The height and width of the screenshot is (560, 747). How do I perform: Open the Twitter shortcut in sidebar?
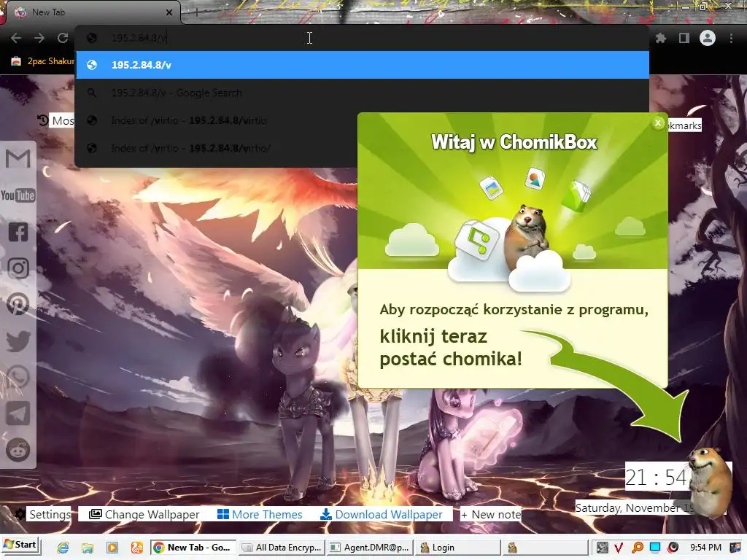(x=18, y=341)
